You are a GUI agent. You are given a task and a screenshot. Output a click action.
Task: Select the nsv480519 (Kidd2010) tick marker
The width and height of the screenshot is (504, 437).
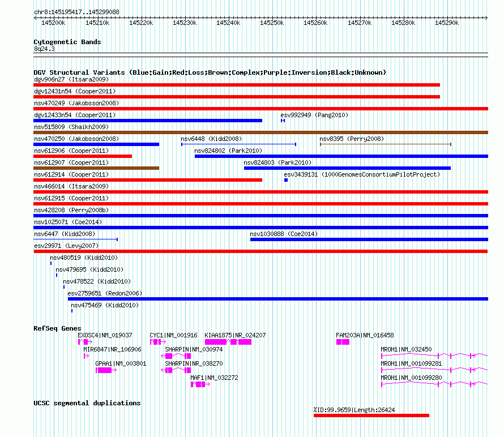pos(51,263)
